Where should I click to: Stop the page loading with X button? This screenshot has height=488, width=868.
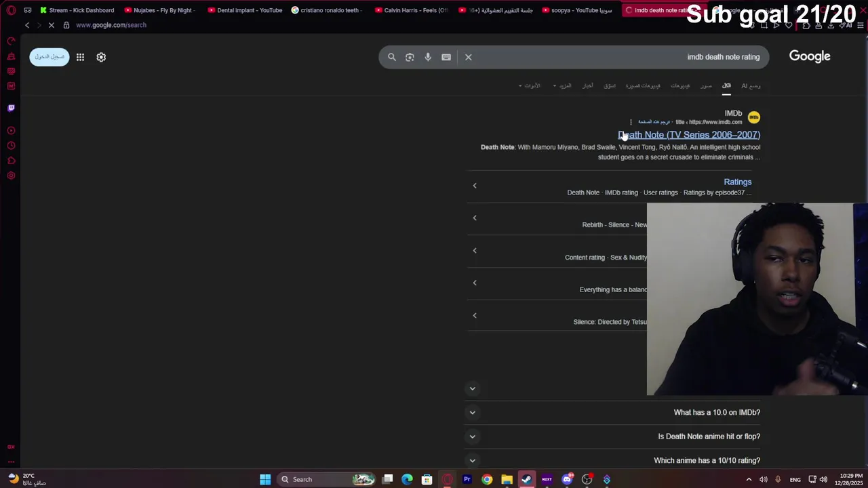52,25
